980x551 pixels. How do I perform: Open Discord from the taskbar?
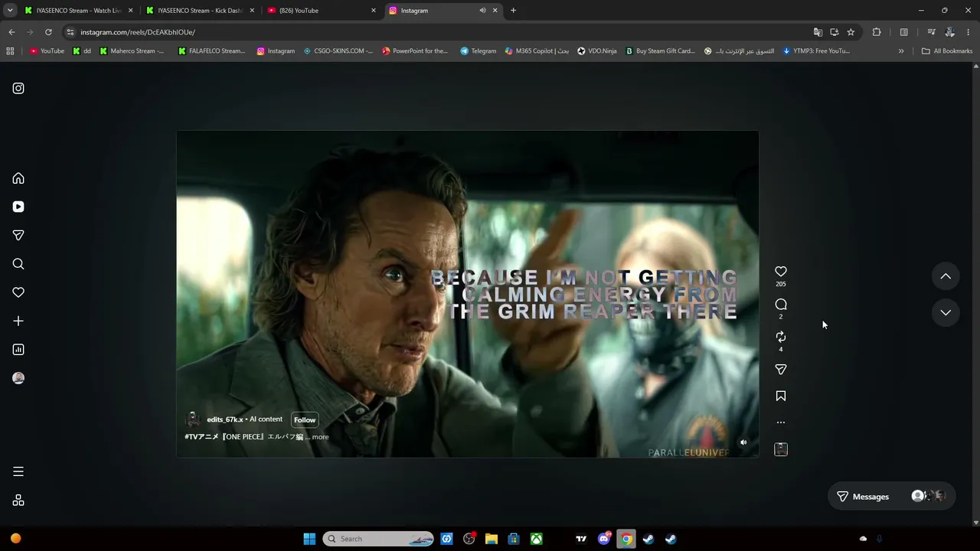(604, 539)
